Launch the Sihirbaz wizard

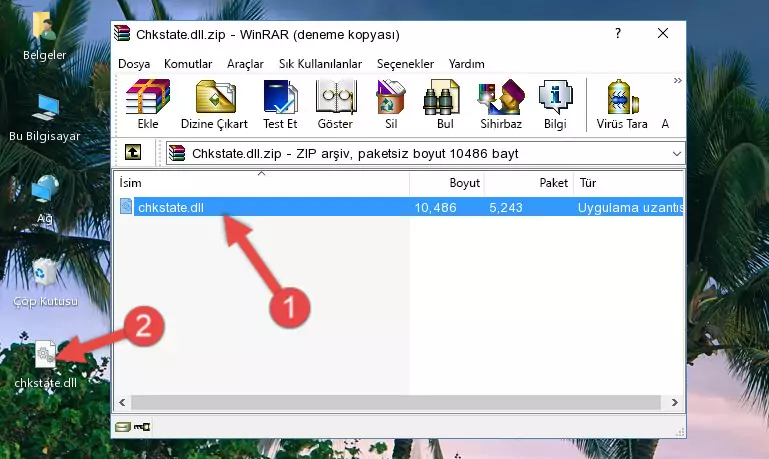coord(501,104)
